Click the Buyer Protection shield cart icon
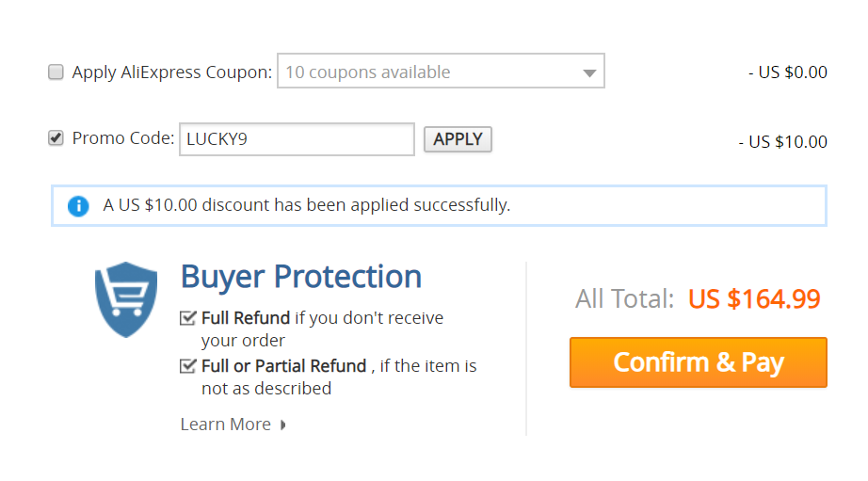 coord(126,299)
